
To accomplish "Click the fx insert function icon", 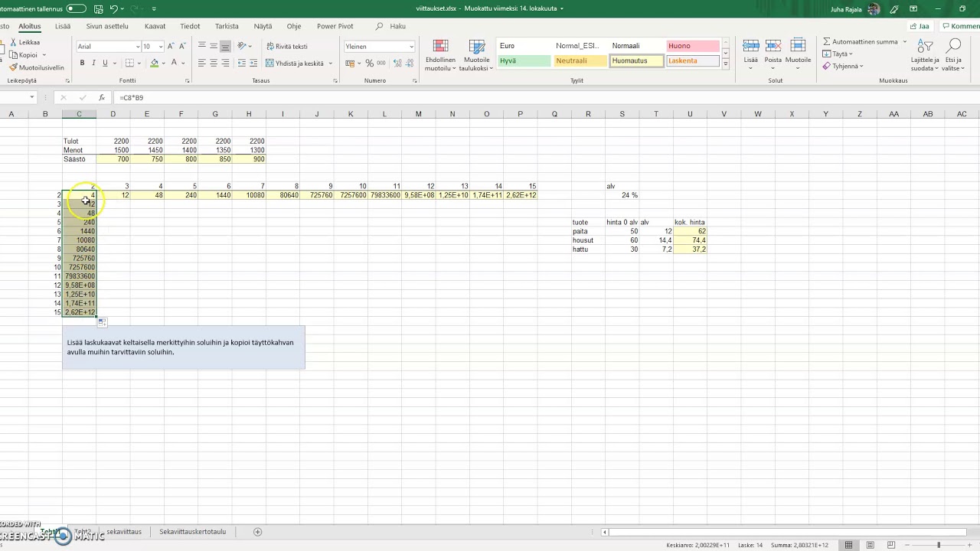I will click(101, 98).
